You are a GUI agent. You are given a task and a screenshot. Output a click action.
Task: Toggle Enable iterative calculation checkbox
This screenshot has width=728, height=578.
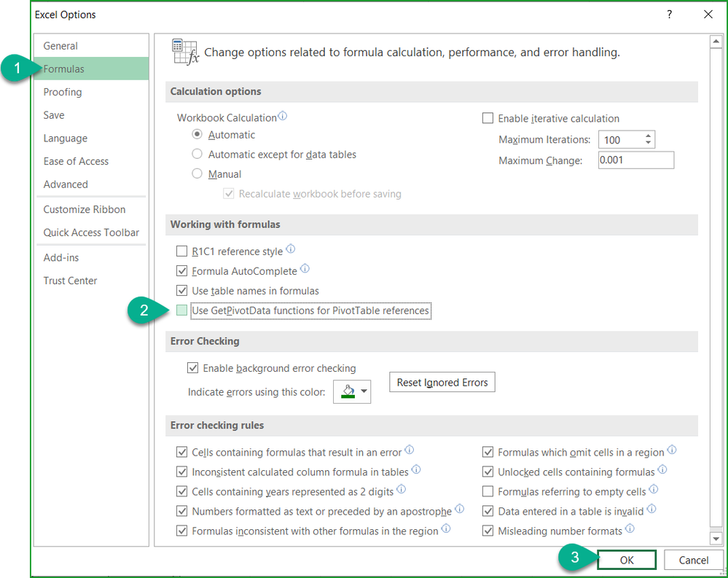tap(488, 118)
